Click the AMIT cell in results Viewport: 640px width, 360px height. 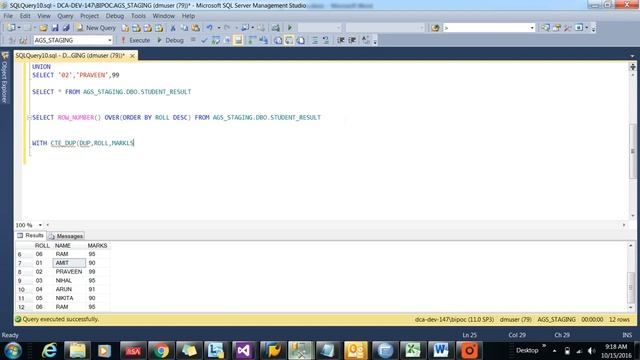click(69, 263)
